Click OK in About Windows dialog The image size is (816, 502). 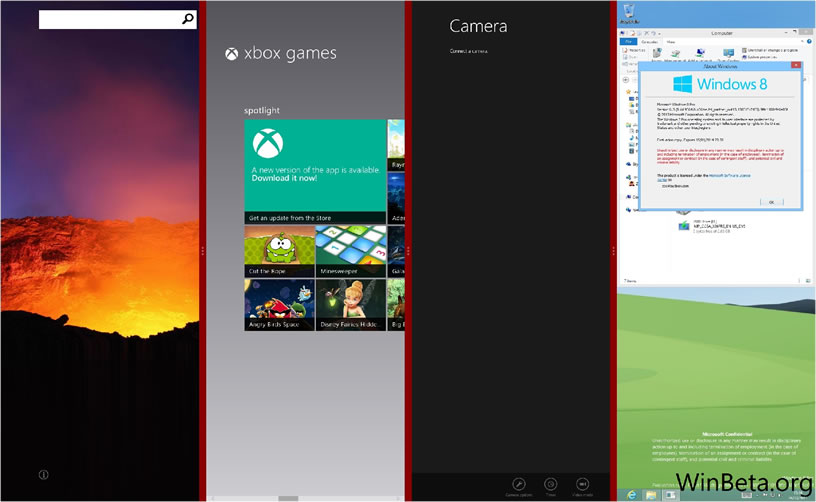(772, 202)
